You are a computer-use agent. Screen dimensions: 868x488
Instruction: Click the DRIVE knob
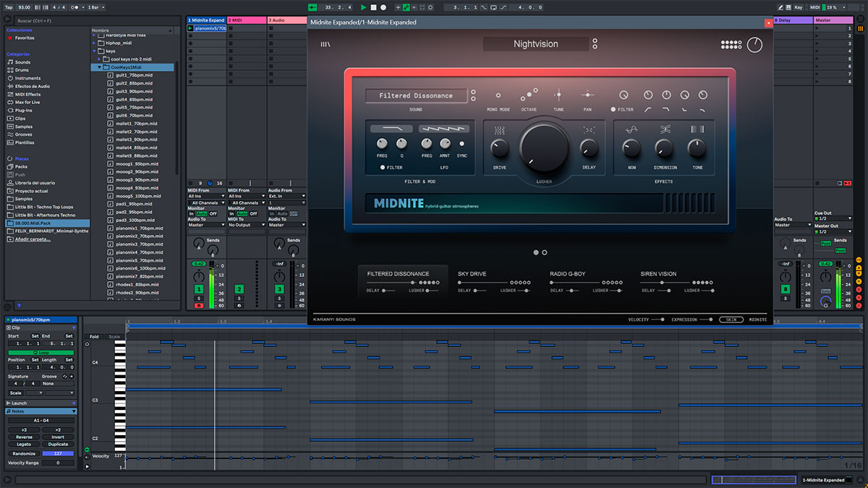click(x=500, y=149)
